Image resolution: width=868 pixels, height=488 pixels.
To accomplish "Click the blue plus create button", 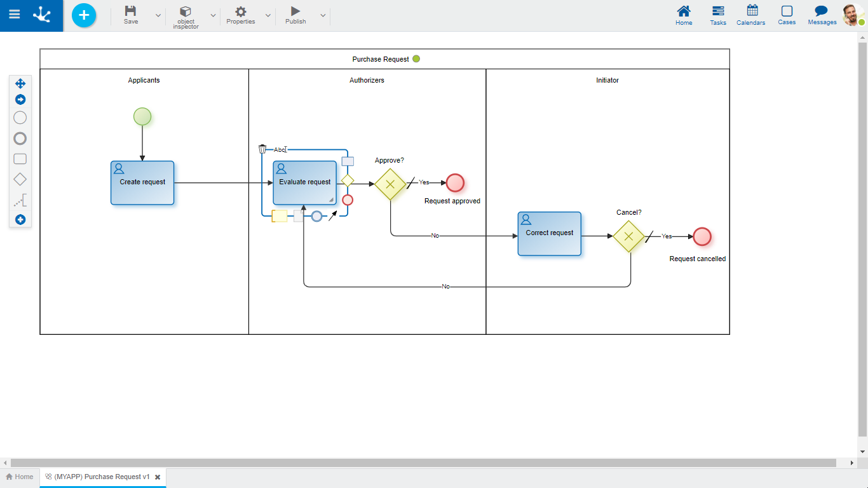I will point(84,15).
